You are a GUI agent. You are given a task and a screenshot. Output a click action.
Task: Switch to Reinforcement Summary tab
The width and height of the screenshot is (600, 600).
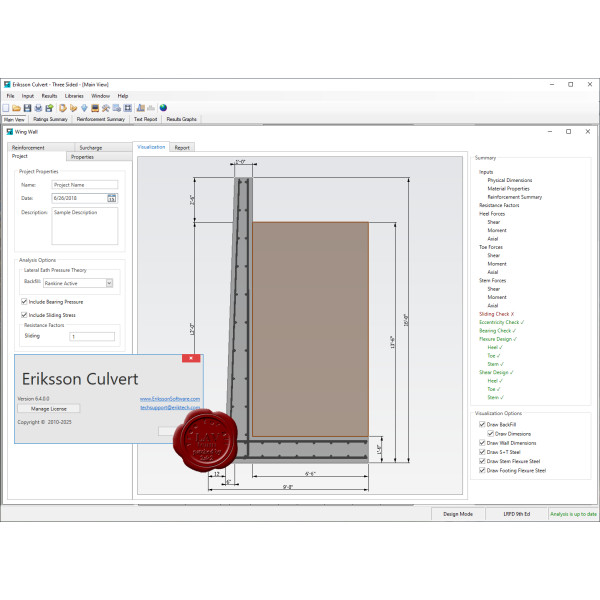tap(101, 119)
